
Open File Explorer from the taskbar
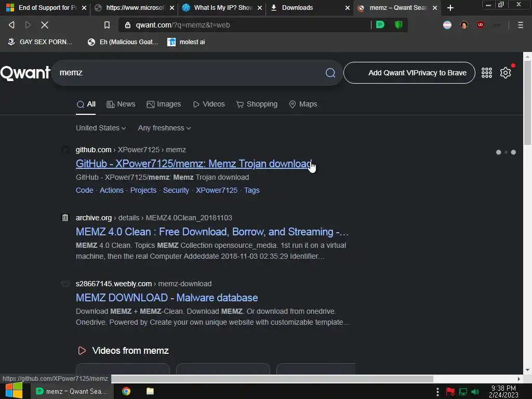(x=150, y=391)
